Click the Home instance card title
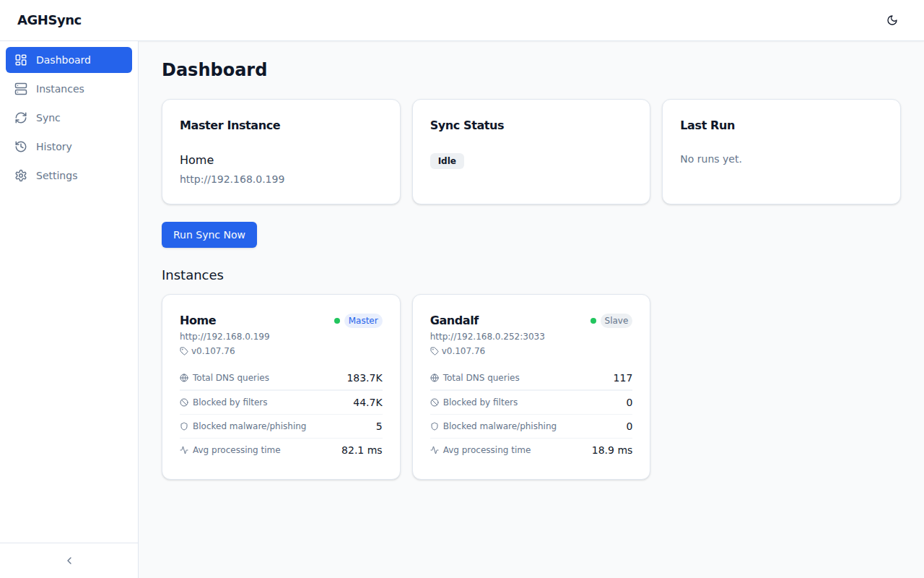This screenshot has height=578, width=924. pos(198,320)
